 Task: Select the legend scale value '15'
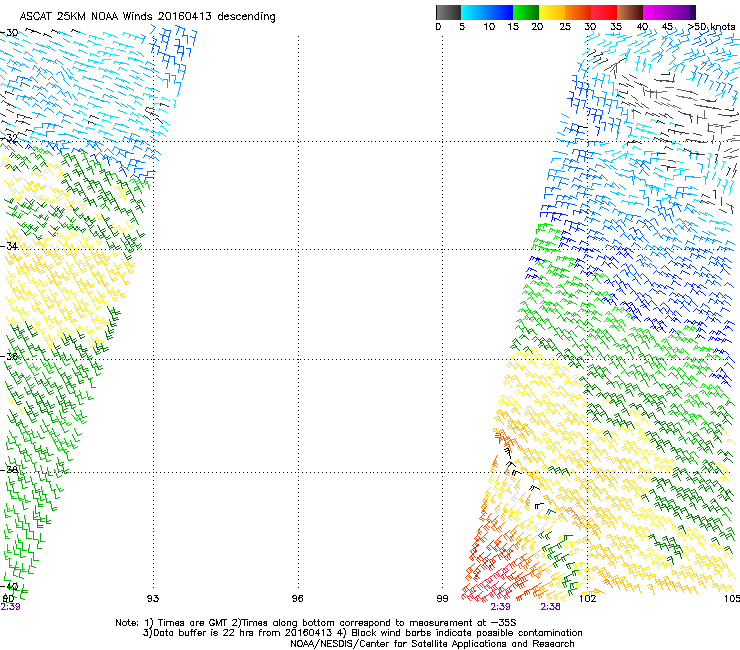tap(513, 27)
